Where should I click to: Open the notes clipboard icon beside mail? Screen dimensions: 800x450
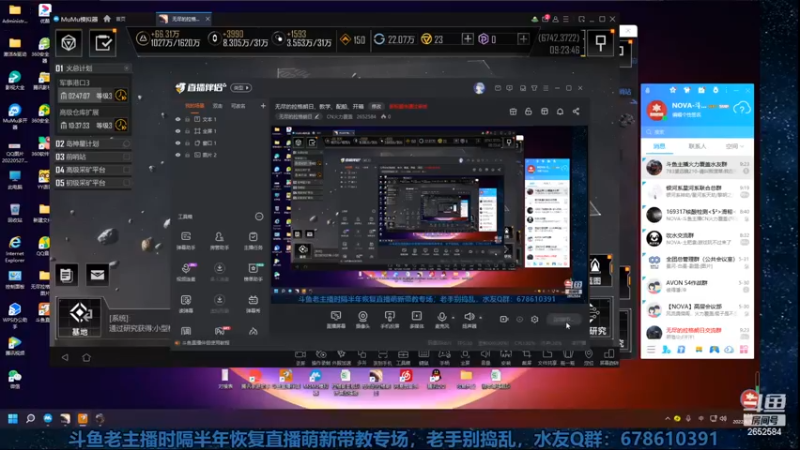[67, 275]
